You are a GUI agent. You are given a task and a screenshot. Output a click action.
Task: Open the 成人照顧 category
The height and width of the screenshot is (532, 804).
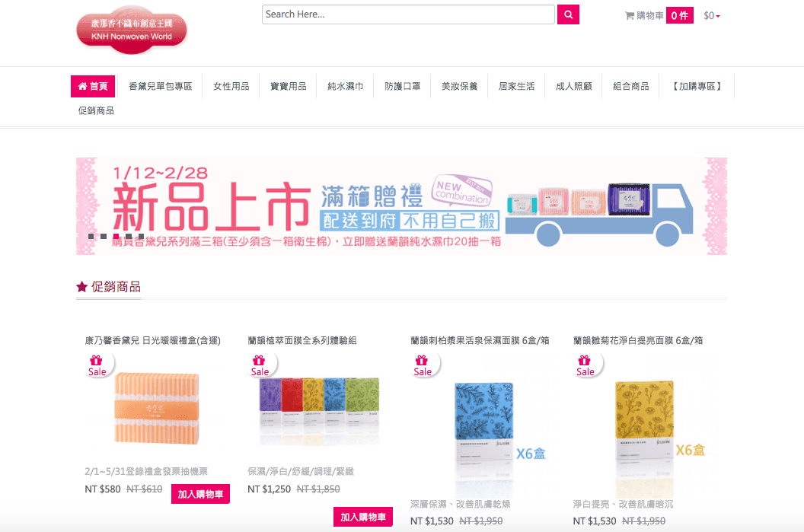click(x=574, y=86)
